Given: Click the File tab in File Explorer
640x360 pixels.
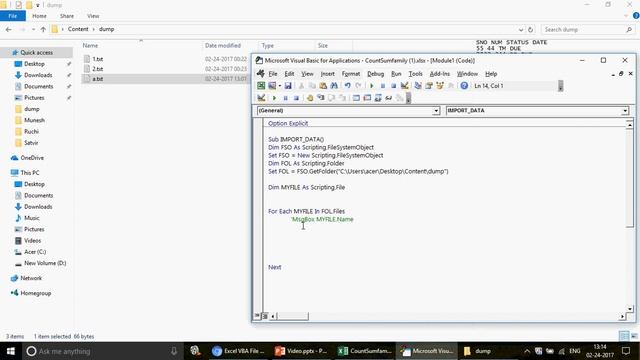Looking at the screenshot, I should click(x=13, y=16).
